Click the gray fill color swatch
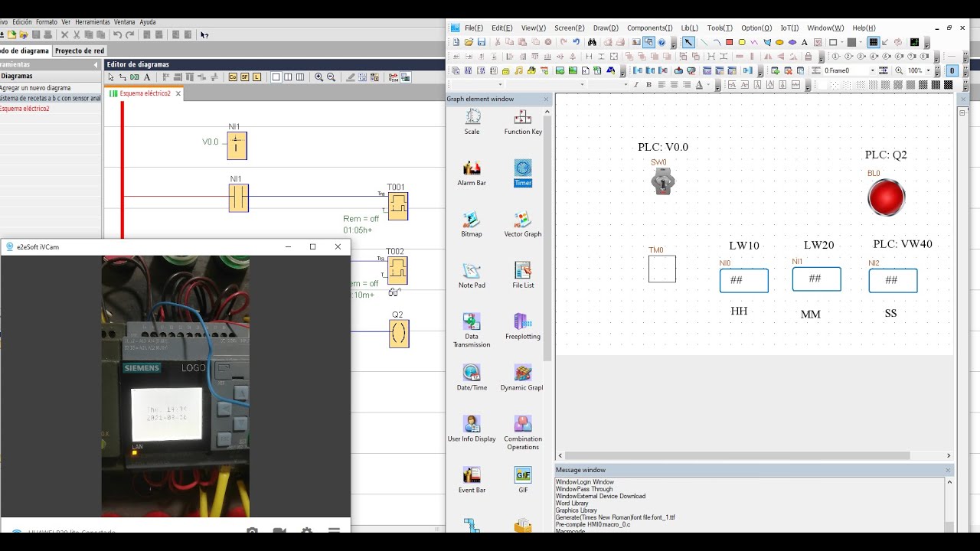Viewport: 980px width, 551px height. (x=851, y=42)
